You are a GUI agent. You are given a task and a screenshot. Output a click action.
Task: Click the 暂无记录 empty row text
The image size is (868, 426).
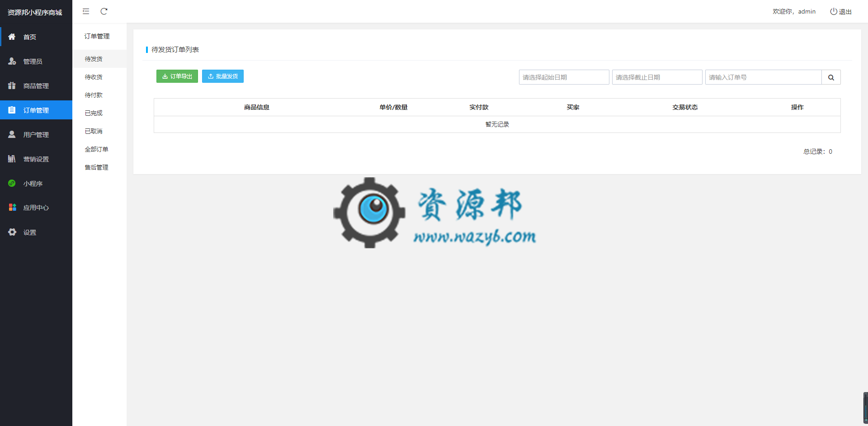(x=497, y=124)
